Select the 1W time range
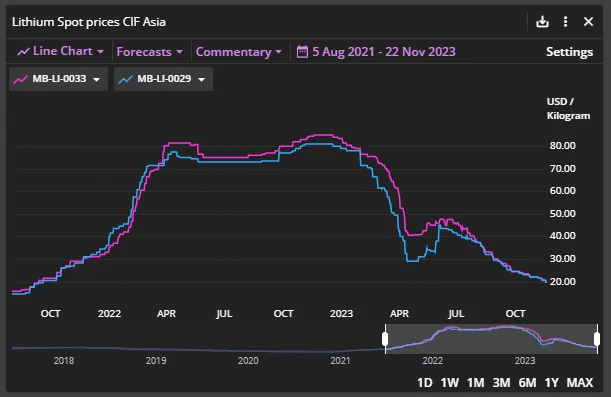The height and width of the screenshot is (397, 611). point(450,383)
